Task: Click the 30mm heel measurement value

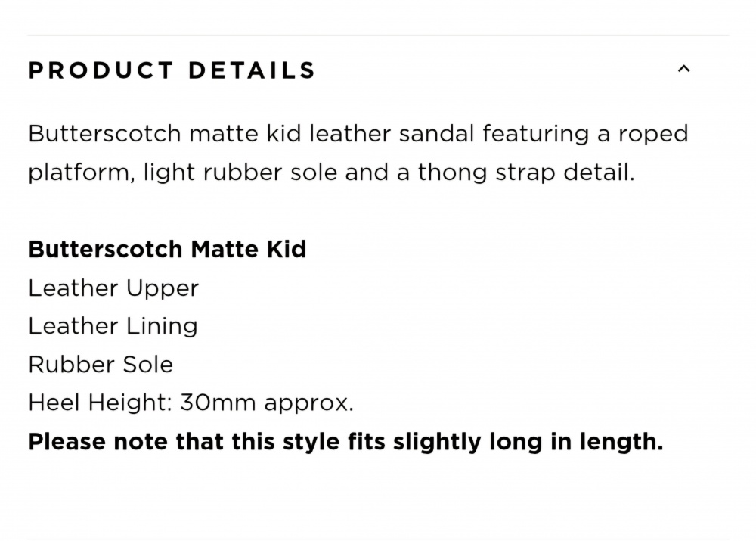Action: pos(218,403)
